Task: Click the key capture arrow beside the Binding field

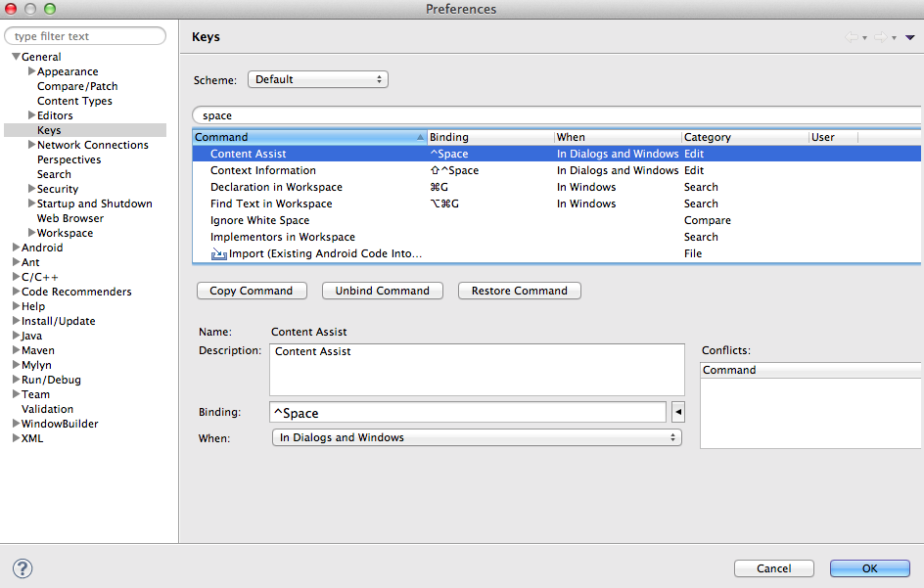Action: 677,412
